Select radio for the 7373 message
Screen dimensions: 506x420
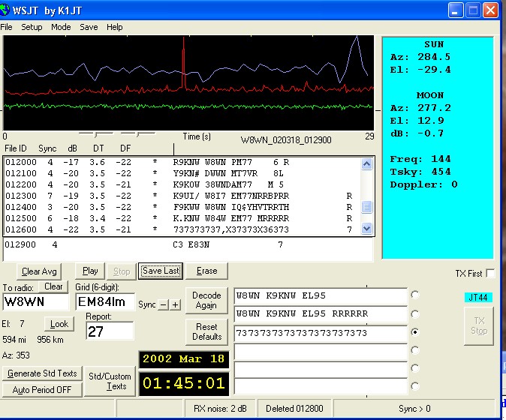[415, 332]
